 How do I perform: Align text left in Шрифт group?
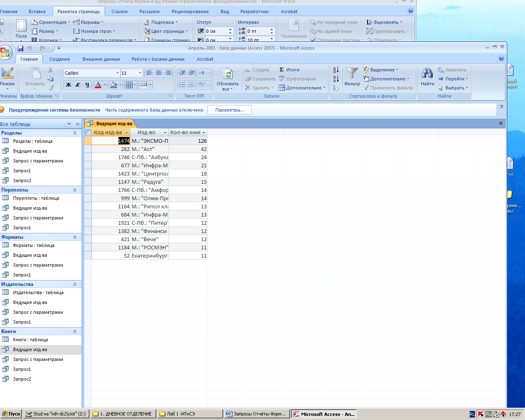coord(149,73)
